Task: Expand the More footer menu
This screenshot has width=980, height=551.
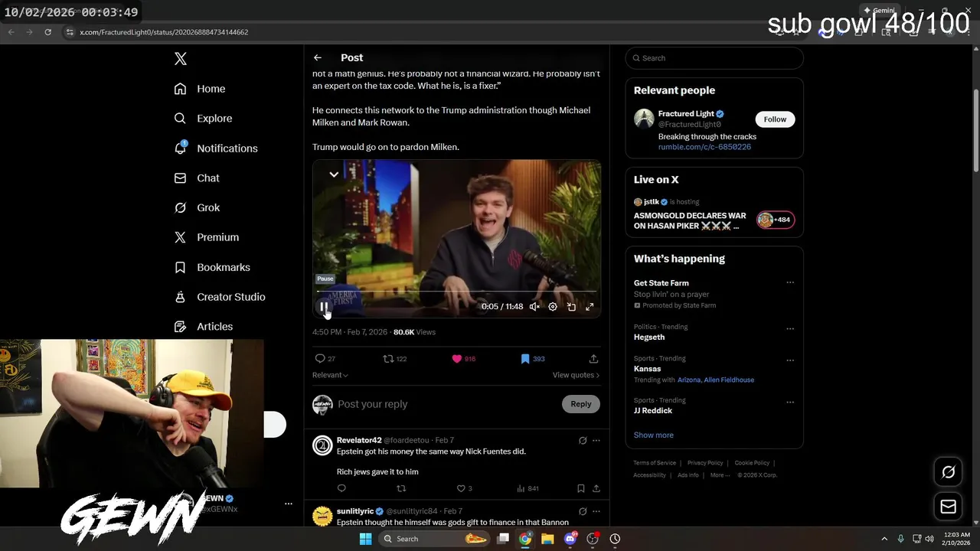Action: click(718, 475)
